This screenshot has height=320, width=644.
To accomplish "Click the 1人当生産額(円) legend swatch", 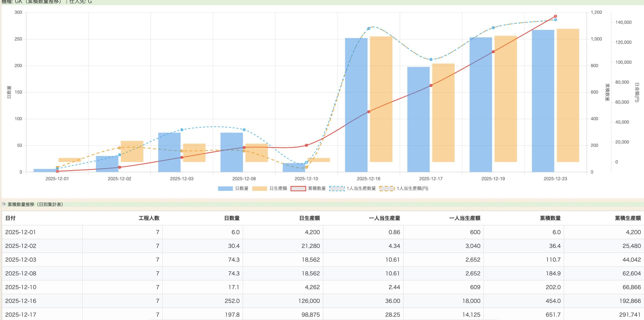I will [x=387, y=189].
